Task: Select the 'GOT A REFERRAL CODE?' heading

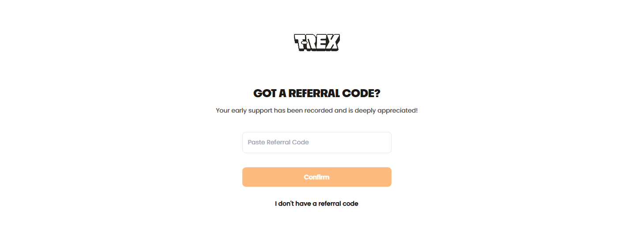Action: tap(316, 94)
